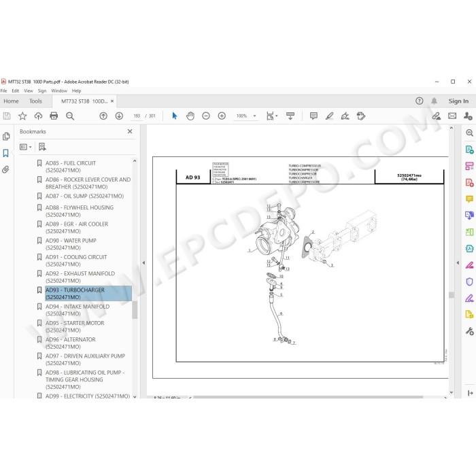The height and width of the screenshot is (476, 476).
Task: Click the Sign In button
Action: point(458,101)
